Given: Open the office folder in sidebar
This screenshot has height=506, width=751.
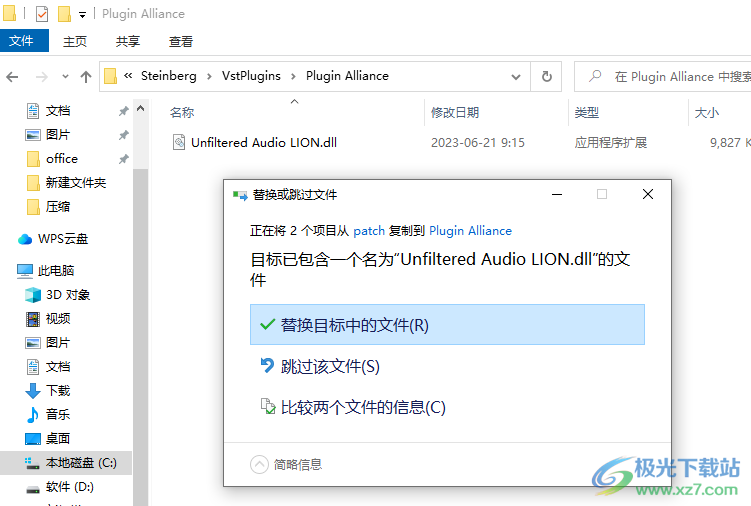Looking at the screenshot, I should [x=62, y=159].
